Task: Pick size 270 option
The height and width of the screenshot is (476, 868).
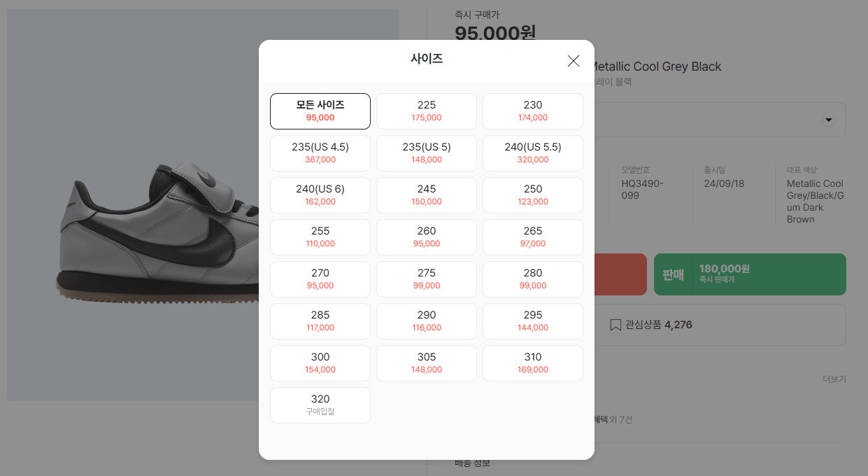Action: (320, 279)
